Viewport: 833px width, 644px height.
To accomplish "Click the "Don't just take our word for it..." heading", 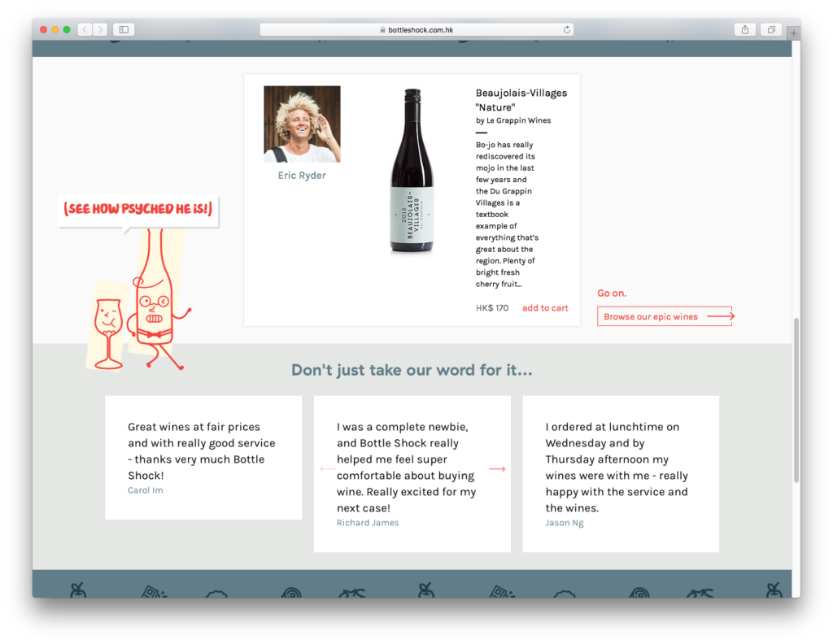I will click(412, 370).
